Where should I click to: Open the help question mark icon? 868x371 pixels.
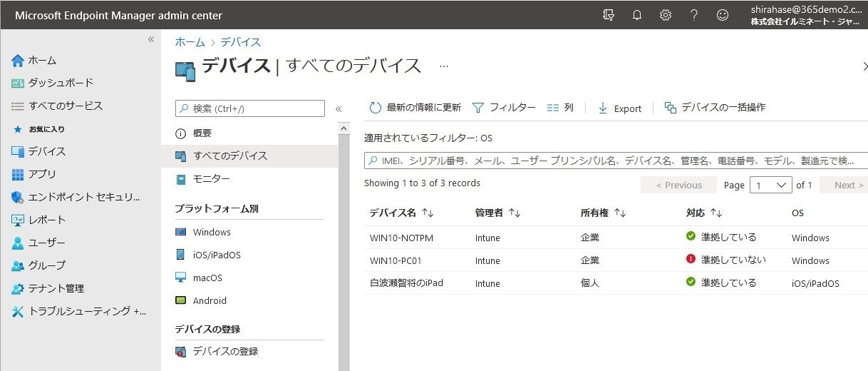coord(693,15)
